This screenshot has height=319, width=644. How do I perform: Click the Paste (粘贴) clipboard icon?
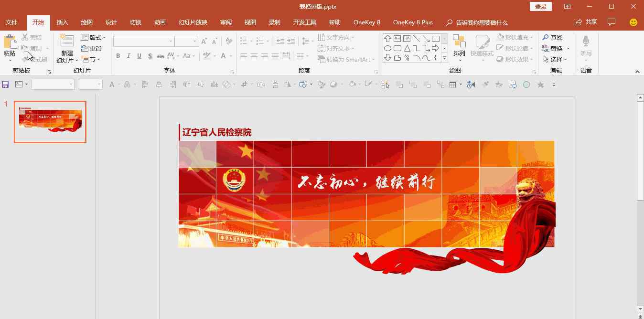point(10,42)
